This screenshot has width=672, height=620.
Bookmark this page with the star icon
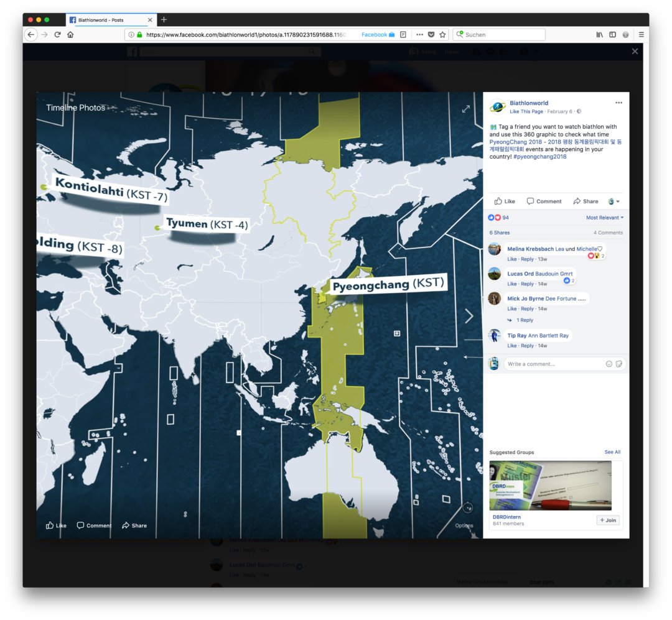pyautogui.click(x=443, y=35)
